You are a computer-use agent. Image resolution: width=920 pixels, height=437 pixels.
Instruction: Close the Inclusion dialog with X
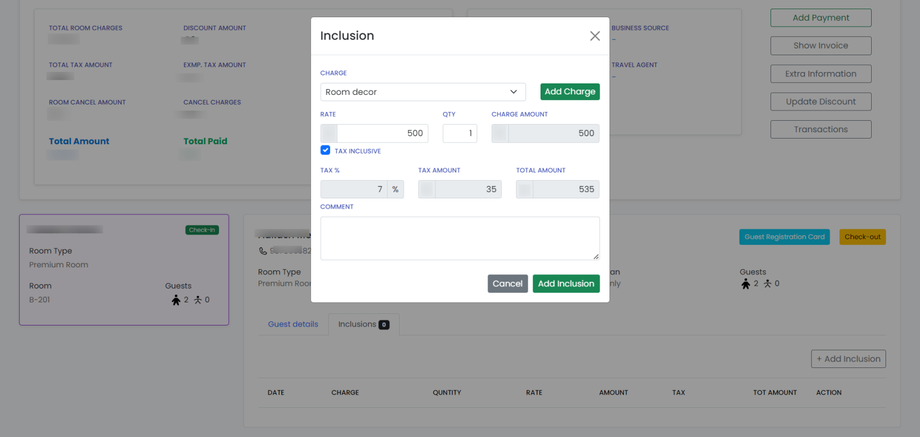pyautogui.click(x=595, y=36)
